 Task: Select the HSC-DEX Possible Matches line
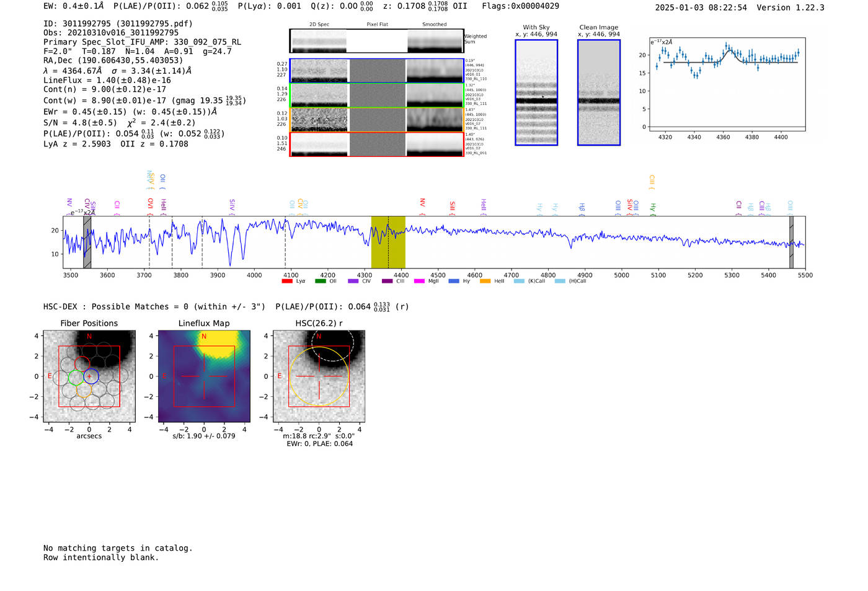tap(226, 306)
